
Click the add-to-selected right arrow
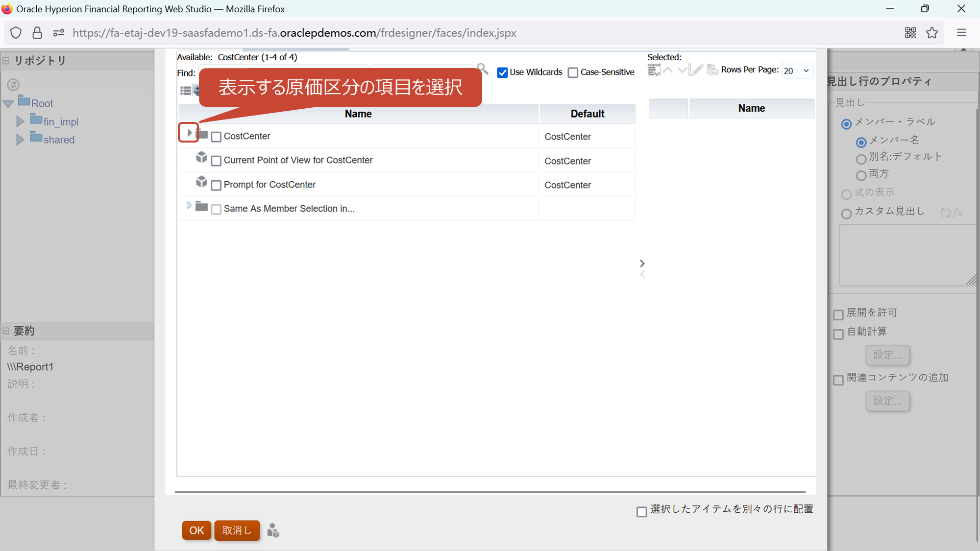(642, 264)
